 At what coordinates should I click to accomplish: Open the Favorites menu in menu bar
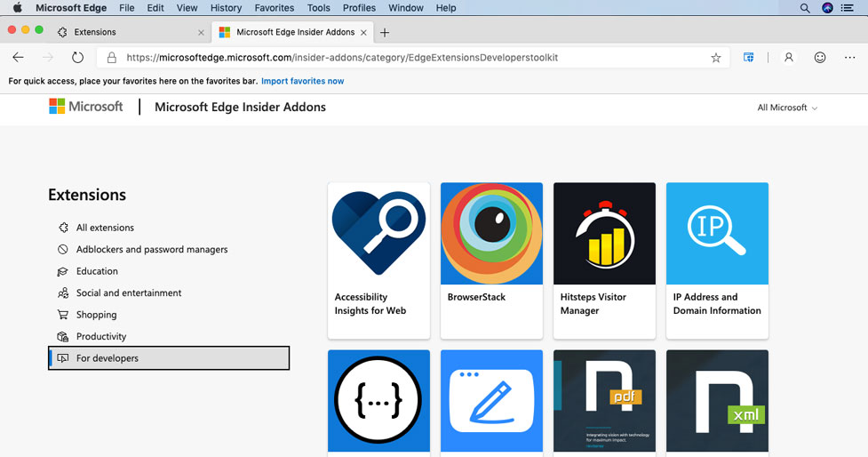tap(275, 8)
